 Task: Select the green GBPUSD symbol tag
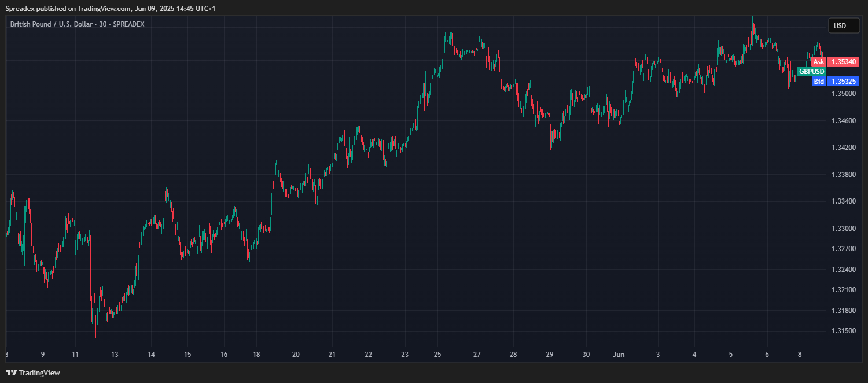coord(811,72)
